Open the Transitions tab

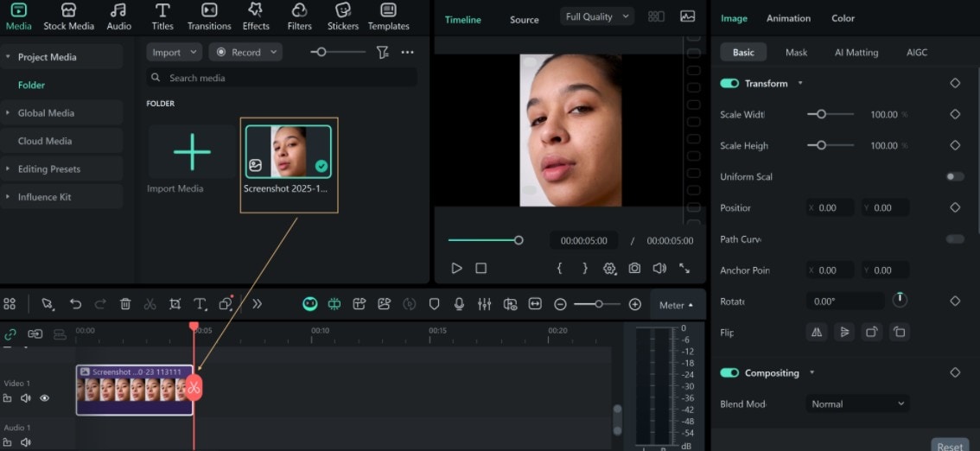tap(209, 17)
